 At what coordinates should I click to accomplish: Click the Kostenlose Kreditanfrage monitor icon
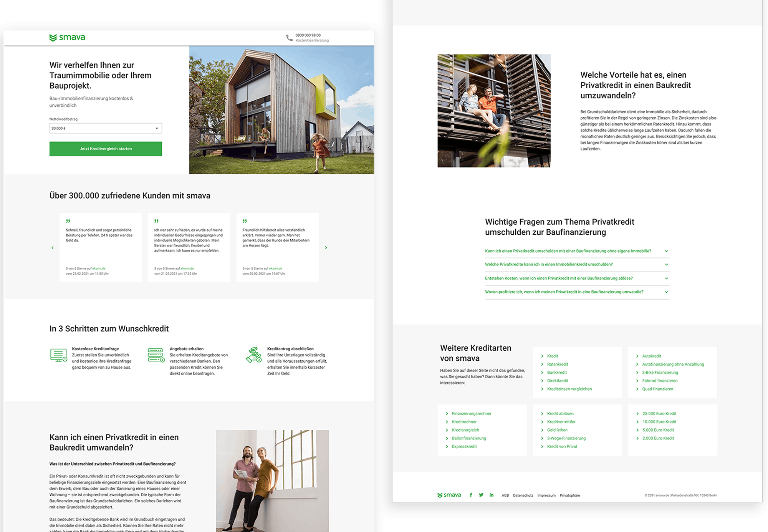(58, 355)
